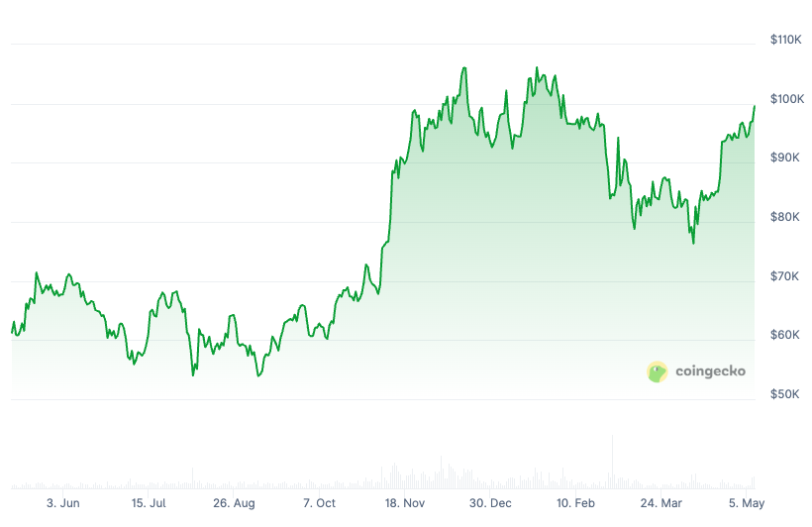Select the 7. Oct date label
Viewport: 812px width, 527px height.
320,503
